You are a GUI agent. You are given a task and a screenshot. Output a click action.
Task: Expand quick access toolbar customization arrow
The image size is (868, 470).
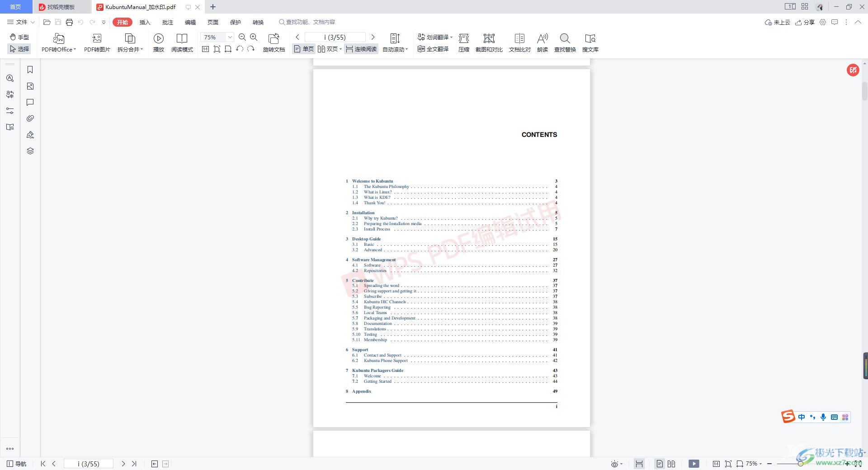click(104, 22)
